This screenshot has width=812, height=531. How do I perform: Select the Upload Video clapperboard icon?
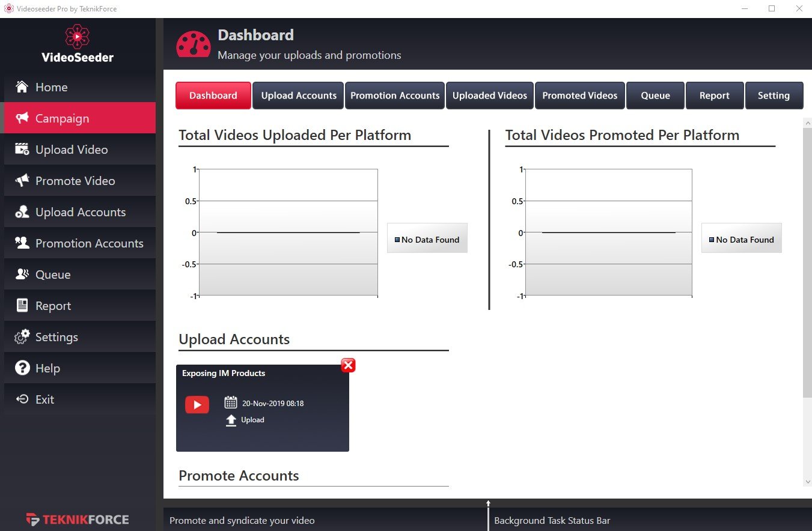[22, 150]
